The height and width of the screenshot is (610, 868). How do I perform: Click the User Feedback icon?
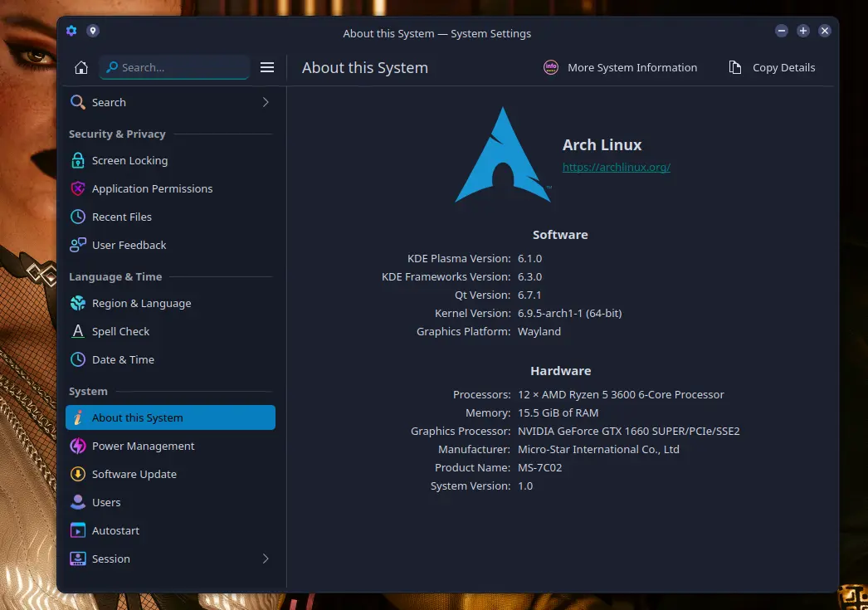coord(78,245)
